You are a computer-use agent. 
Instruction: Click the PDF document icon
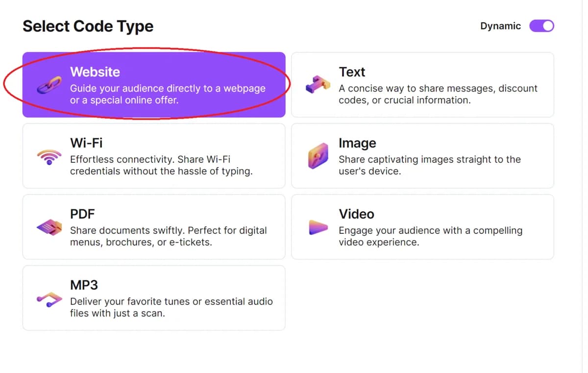point(48,227)
